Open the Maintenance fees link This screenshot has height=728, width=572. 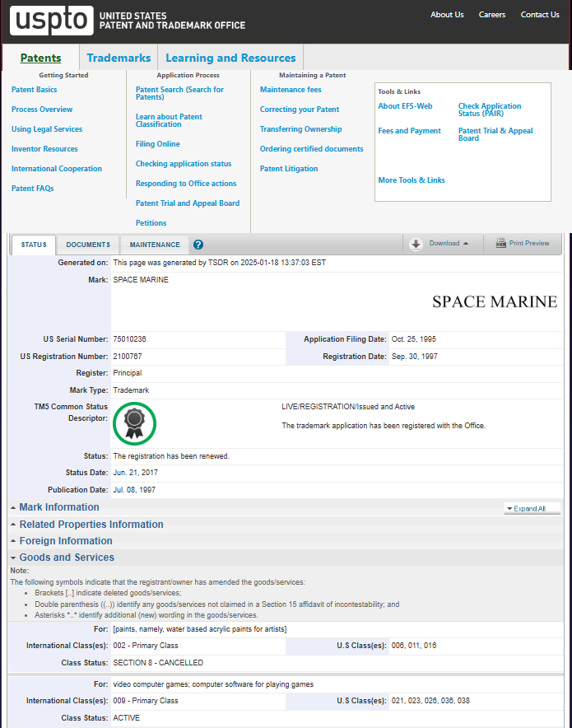(x=291, y=90)
